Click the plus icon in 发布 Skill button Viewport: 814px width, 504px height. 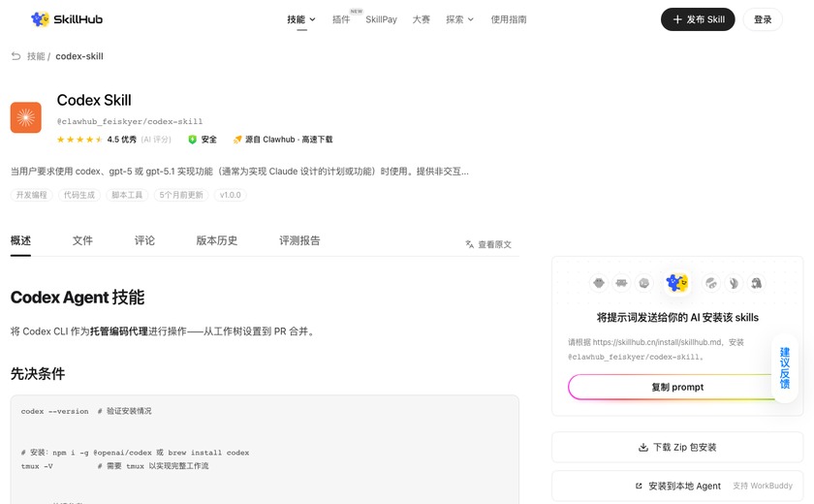pos(677,19)
